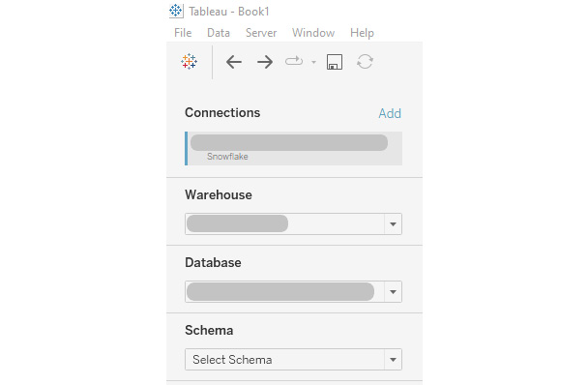Click the Warehouse selection field
The image size is (588, 385).
pyautogui.click(x=293, y=224)
